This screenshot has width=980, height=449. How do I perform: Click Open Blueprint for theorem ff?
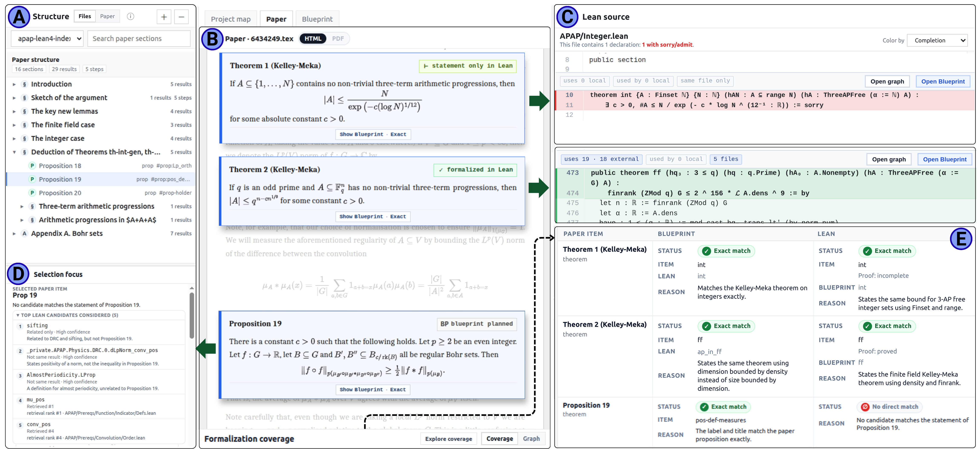(x=945, y=160)
